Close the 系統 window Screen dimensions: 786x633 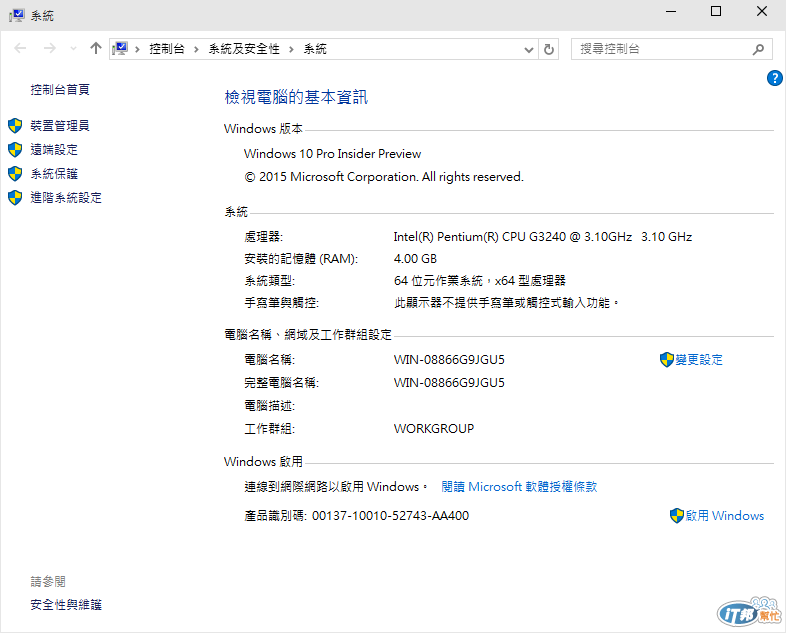[761, 12]
